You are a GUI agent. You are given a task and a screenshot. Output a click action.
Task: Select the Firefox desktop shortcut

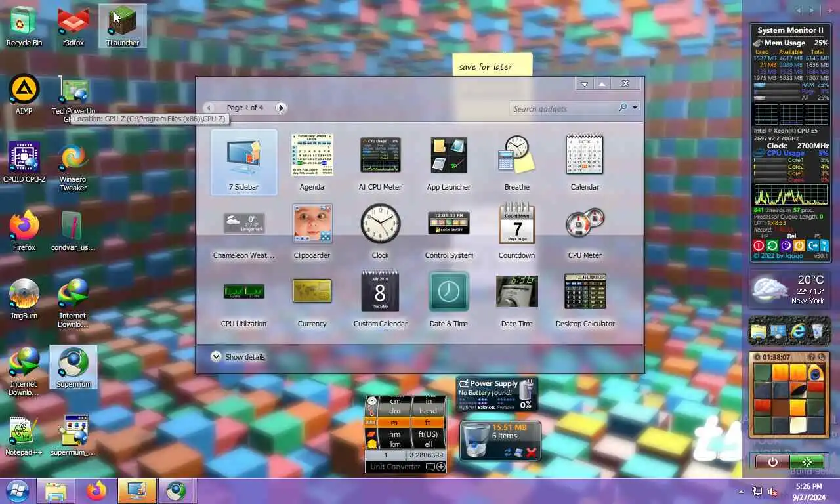[24, 231]
